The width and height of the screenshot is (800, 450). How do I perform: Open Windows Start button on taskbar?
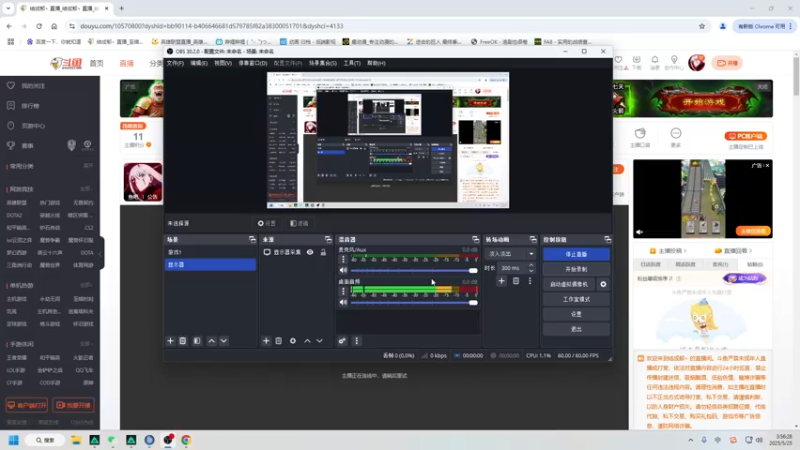(14, 440)
